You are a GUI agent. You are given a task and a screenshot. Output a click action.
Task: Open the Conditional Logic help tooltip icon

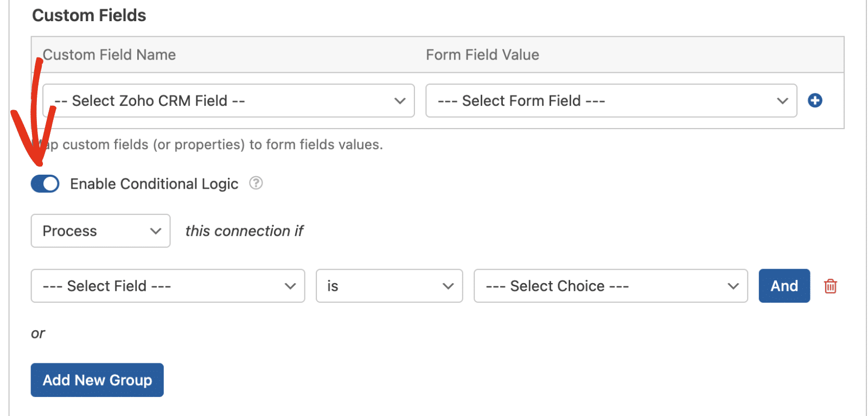pos(256,183)
